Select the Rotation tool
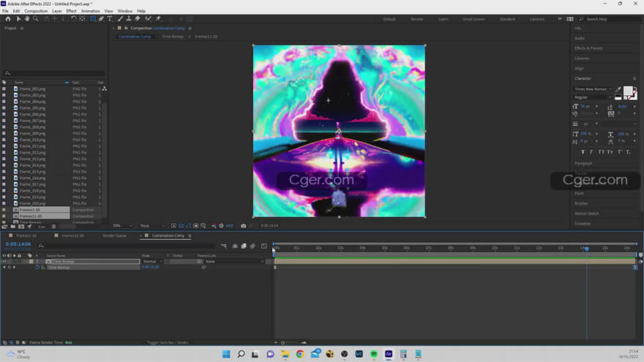This screenshot has height=362, width=644. [x=73, y=19]
